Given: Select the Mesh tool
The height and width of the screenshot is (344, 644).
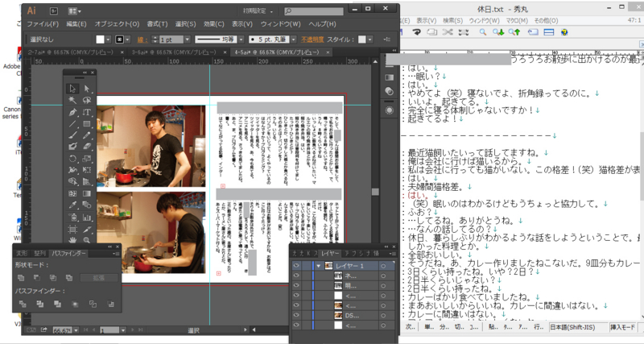Looking at the screenshot, I should pyautogui.click(x=72, y=193).
